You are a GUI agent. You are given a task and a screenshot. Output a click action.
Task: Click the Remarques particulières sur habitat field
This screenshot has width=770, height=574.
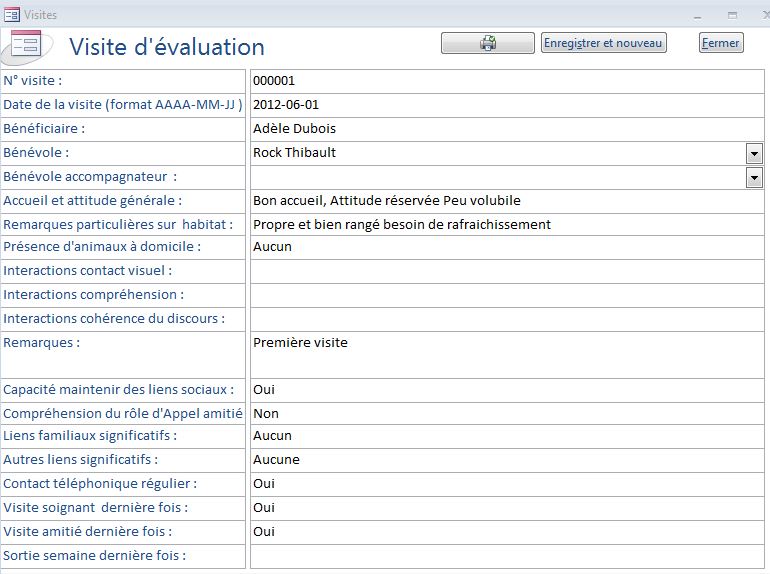coord(507,225)
